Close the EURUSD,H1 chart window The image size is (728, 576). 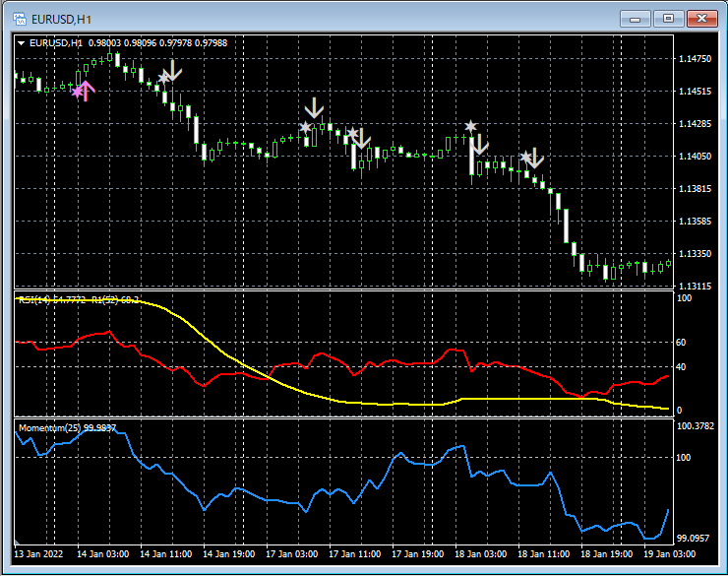pyautogui.click(x=700, y=18)
